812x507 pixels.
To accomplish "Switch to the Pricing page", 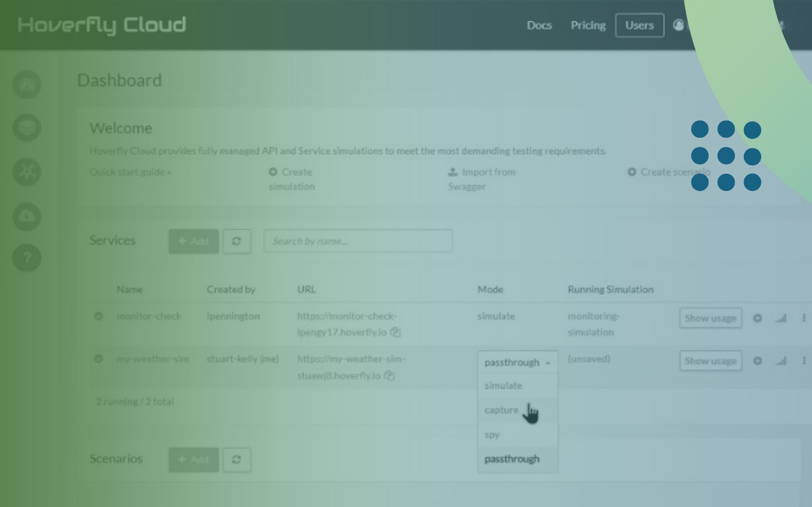I will 588,25.
